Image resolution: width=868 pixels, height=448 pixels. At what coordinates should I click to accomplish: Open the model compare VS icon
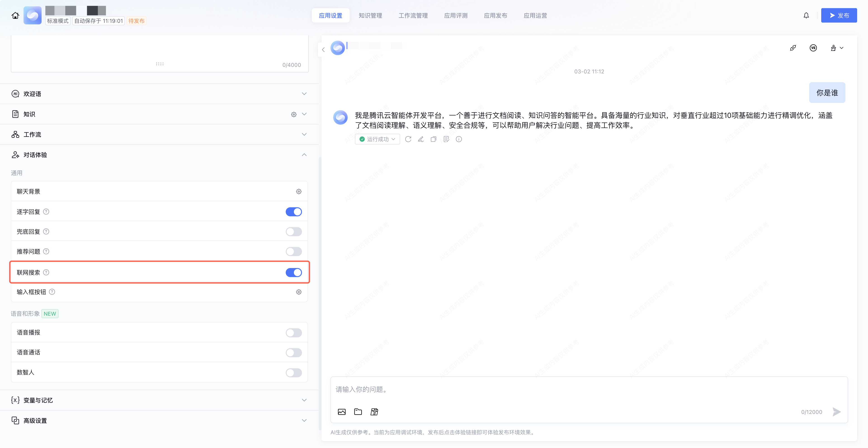point(813,48)
